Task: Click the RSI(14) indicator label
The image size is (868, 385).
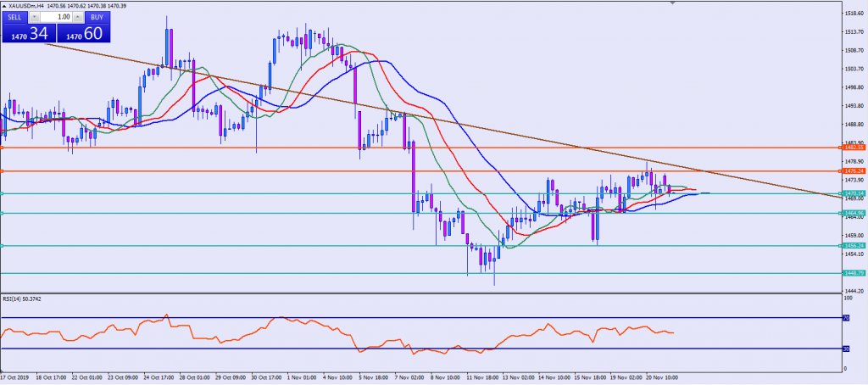Action: click(23, 299)
